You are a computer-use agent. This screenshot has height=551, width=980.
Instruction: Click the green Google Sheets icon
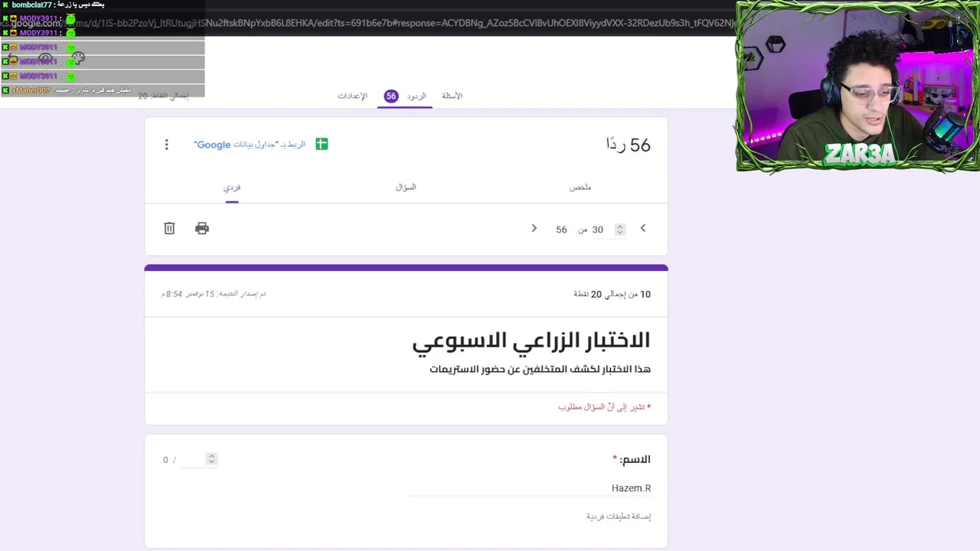tap(322, 144)
